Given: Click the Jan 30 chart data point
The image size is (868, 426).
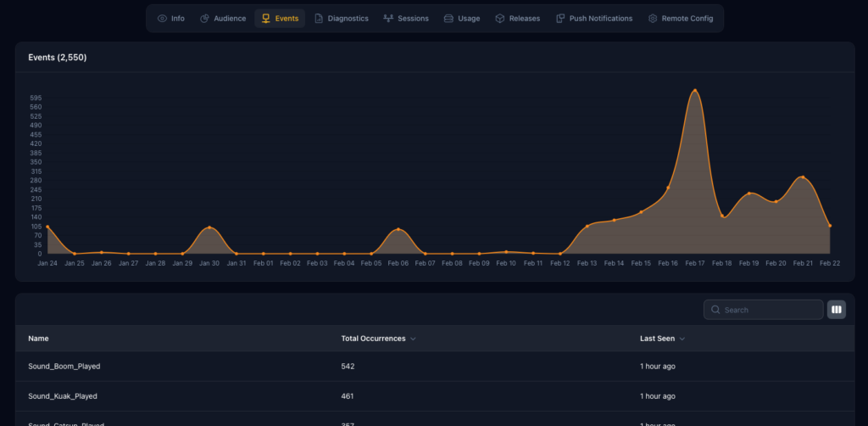Looking at the screenshot, I should (x=209, y=227).
